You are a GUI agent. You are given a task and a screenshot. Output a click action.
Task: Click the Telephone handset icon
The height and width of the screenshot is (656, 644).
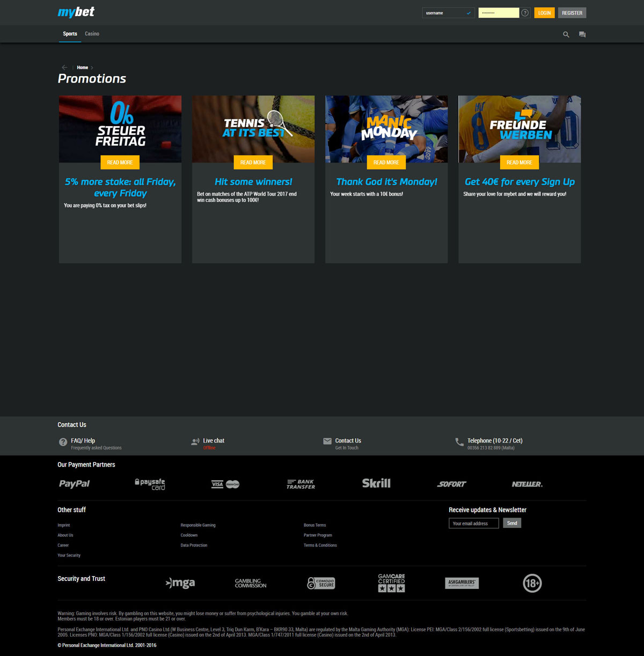coord(459,442)
